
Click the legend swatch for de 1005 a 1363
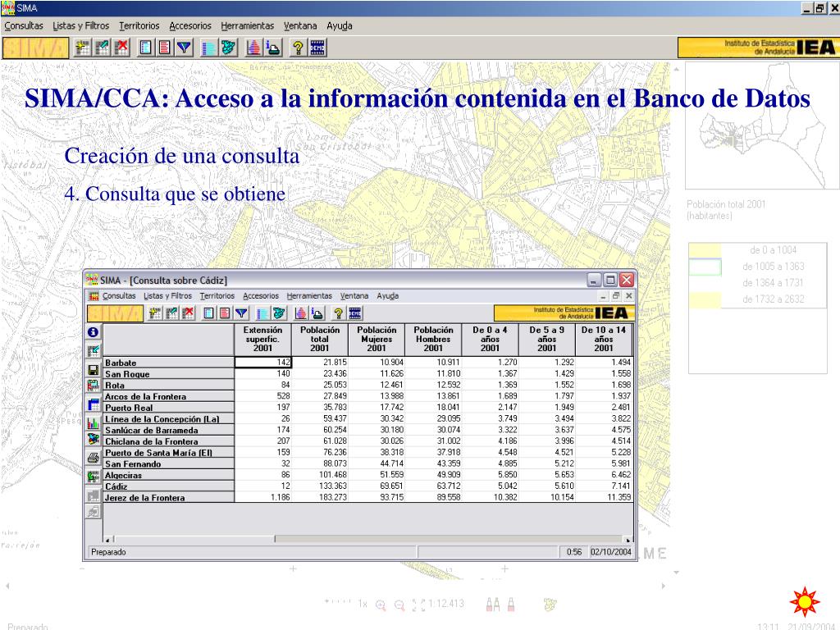[705, 267]
